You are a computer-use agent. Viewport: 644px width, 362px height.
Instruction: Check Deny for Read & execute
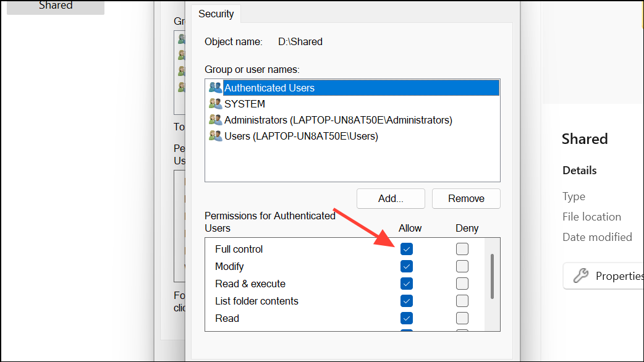tap(462, 284)
